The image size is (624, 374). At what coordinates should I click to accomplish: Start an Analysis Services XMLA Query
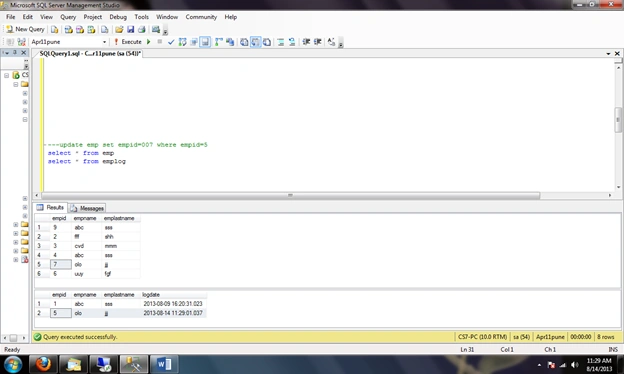tap(91, 29)
